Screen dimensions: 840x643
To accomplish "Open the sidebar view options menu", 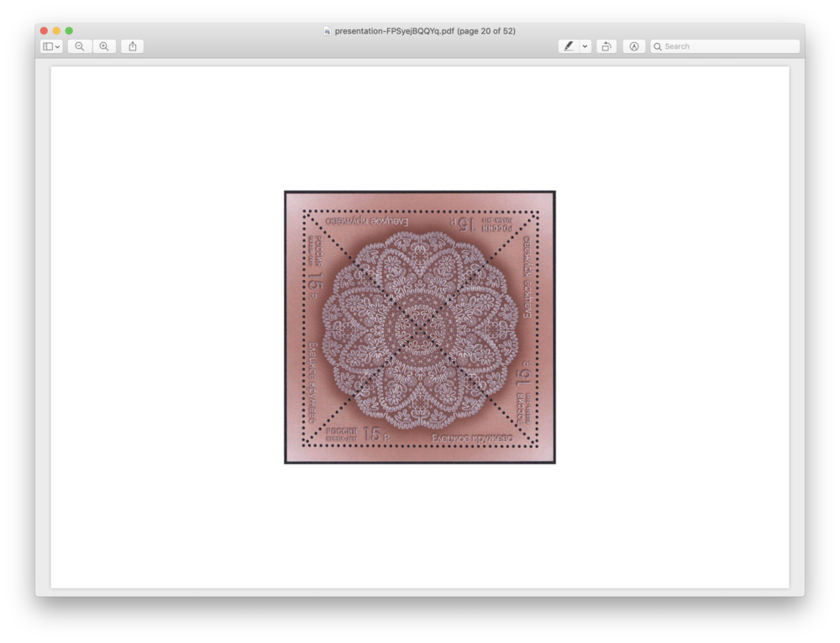I will (51, 46).
